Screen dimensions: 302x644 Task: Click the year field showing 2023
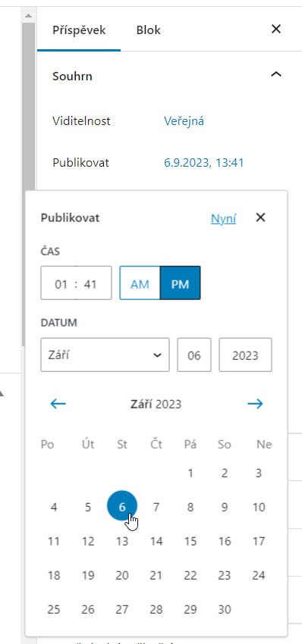(245, 355)
